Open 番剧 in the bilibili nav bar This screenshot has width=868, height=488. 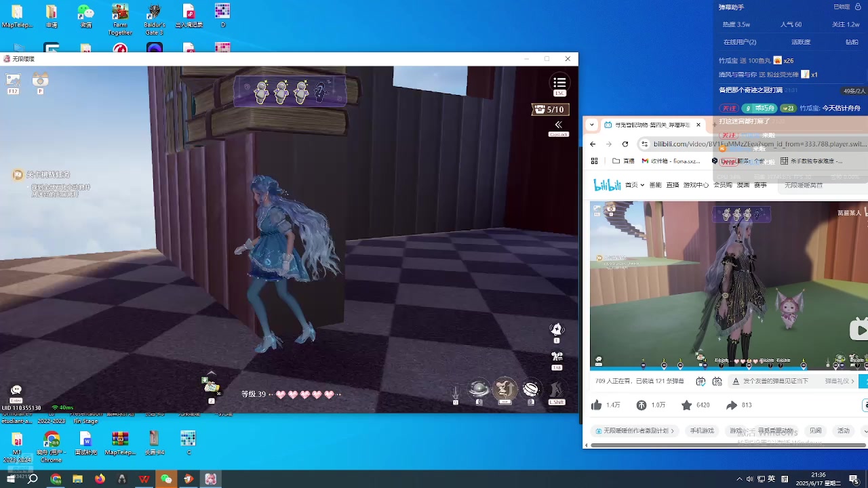click(x=655, y=185)
